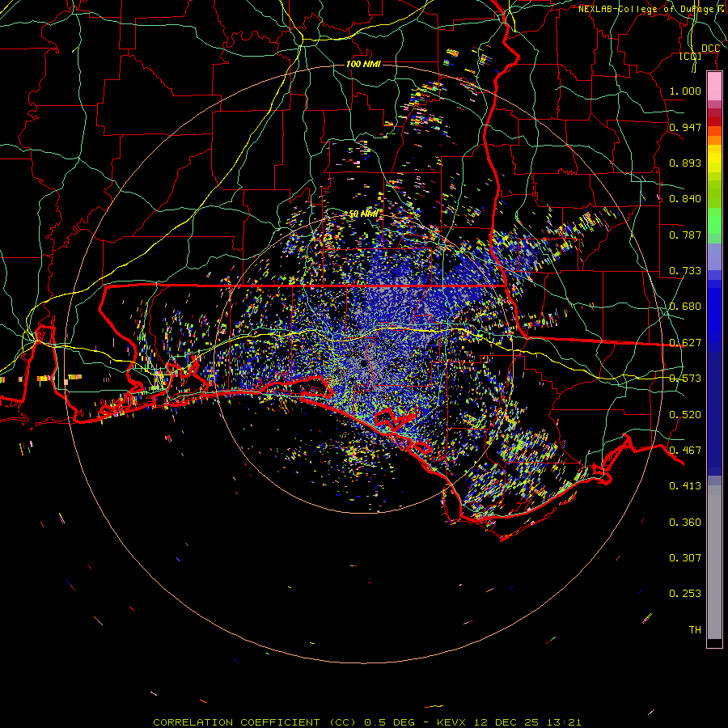Click the 0.413 scale value
This screenshot has height=728, width=728.
tap(685, 486)
